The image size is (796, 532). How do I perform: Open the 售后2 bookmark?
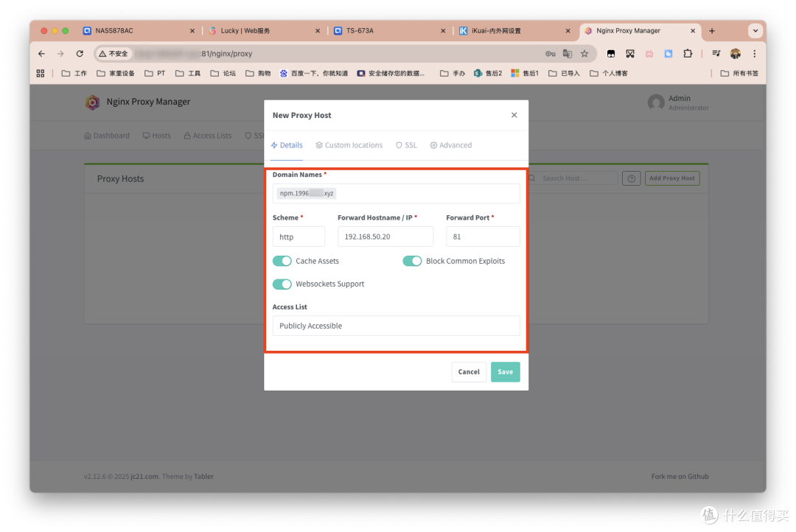[488, 74]
